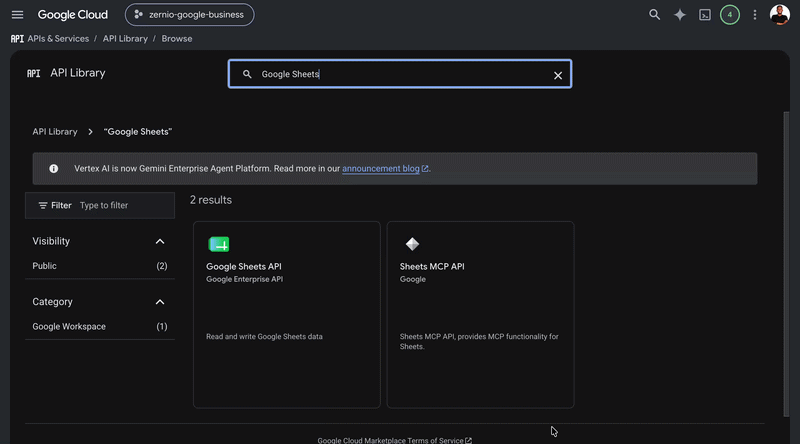Click API Library link above results
Screen dimensions: 800x444
point(55,132)
